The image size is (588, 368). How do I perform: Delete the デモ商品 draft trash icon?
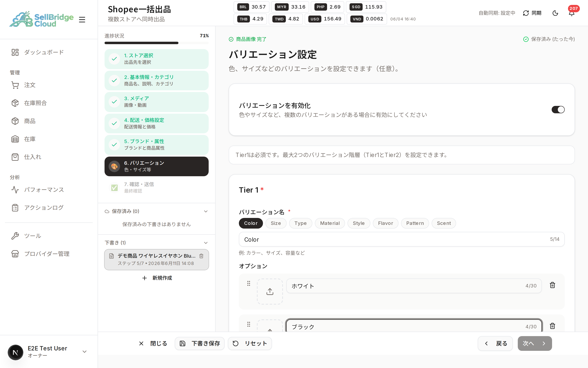point(201,256)
